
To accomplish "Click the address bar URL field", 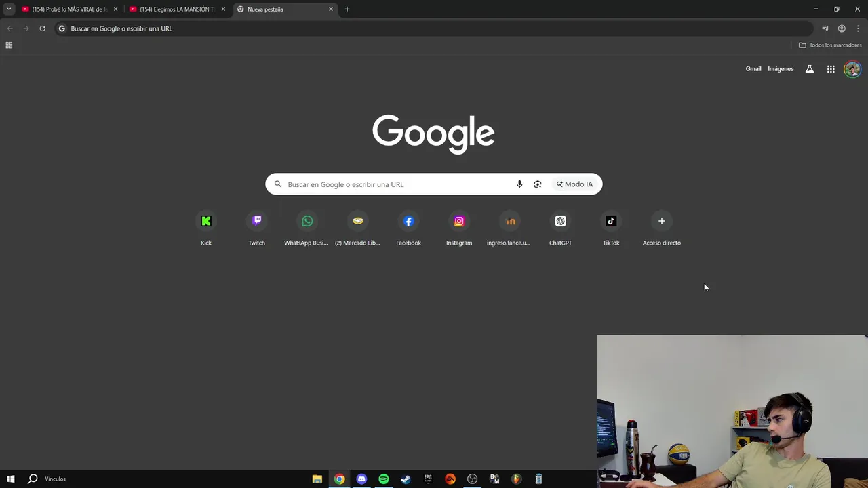I will [x=434, y=28].
